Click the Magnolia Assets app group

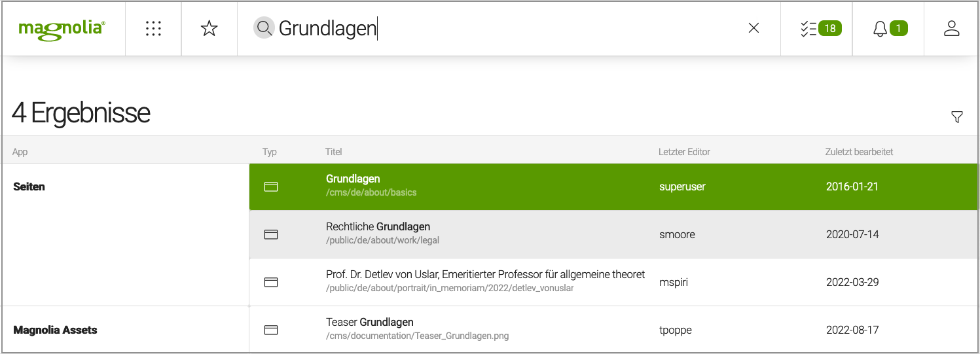click(55, 330)
